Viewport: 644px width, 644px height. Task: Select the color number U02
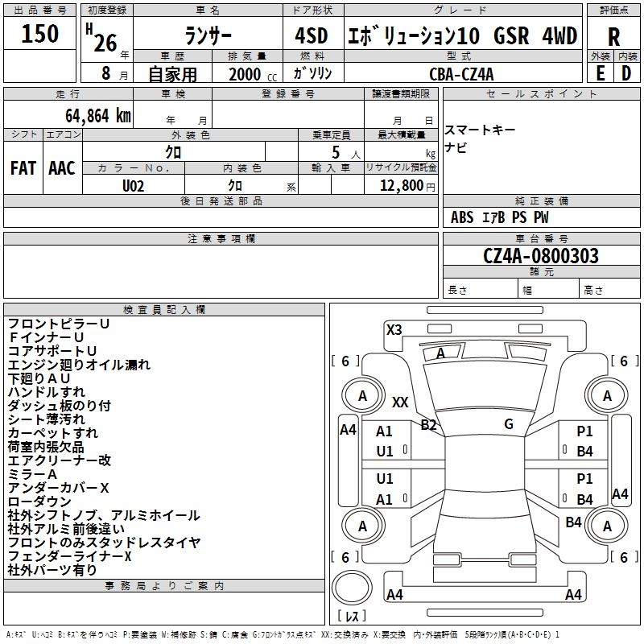click(x=133, y=186)
